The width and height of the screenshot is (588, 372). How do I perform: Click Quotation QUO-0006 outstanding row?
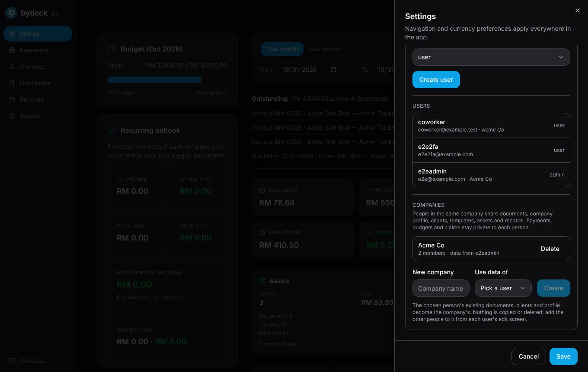pyautogui.click(x=323, y=156)
